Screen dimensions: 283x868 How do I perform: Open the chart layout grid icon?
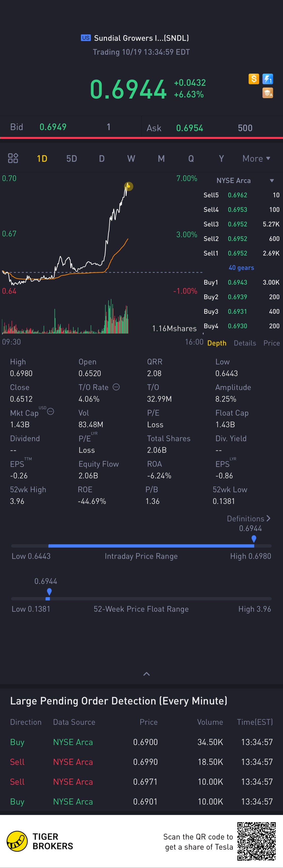click(x=13, y=158)
